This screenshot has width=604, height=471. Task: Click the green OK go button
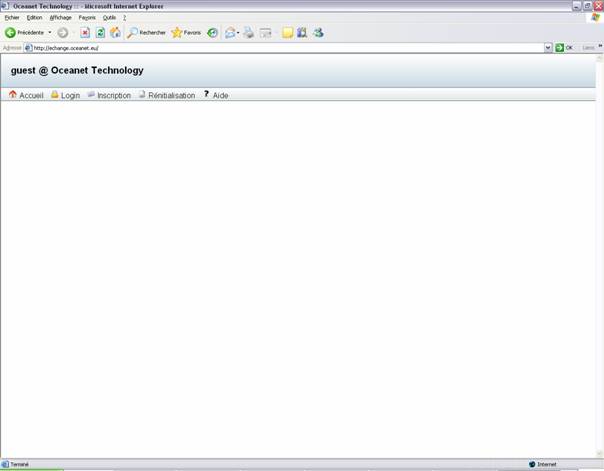[x=564, y=48]
